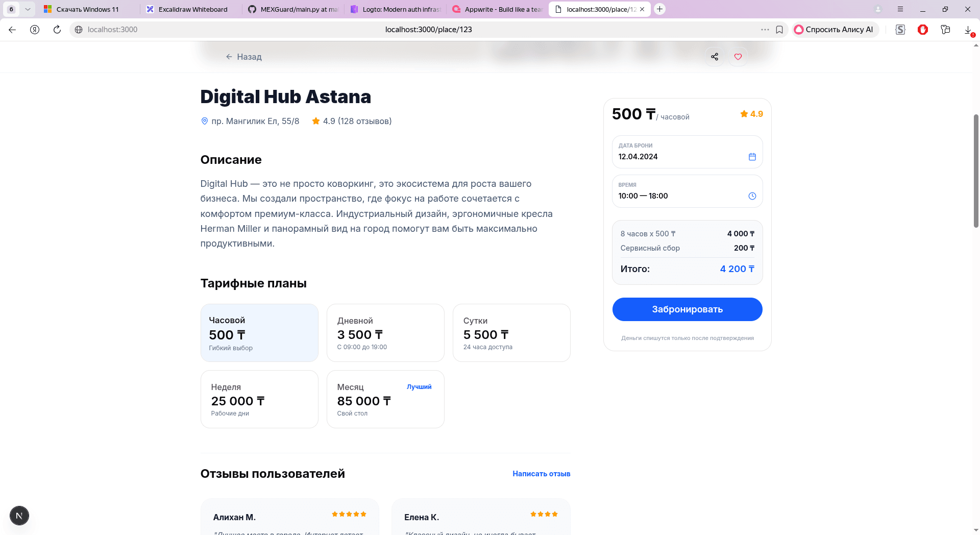Open the Дата брони date field
This screenshot has height=535, width=980.
click(687, 152)
